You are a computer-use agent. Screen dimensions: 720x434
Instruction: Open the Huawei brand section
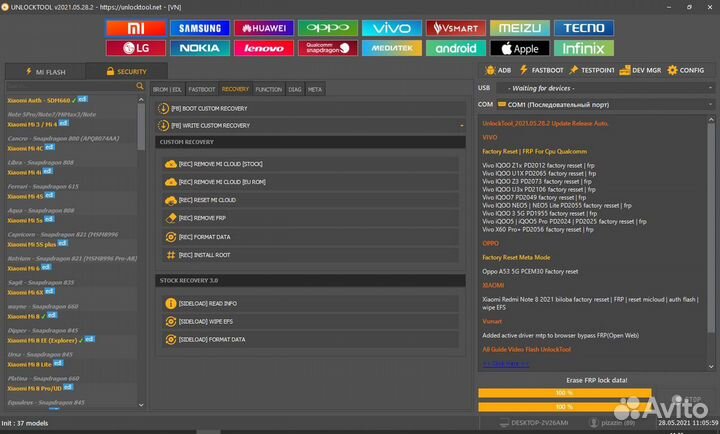coord(262,28)
